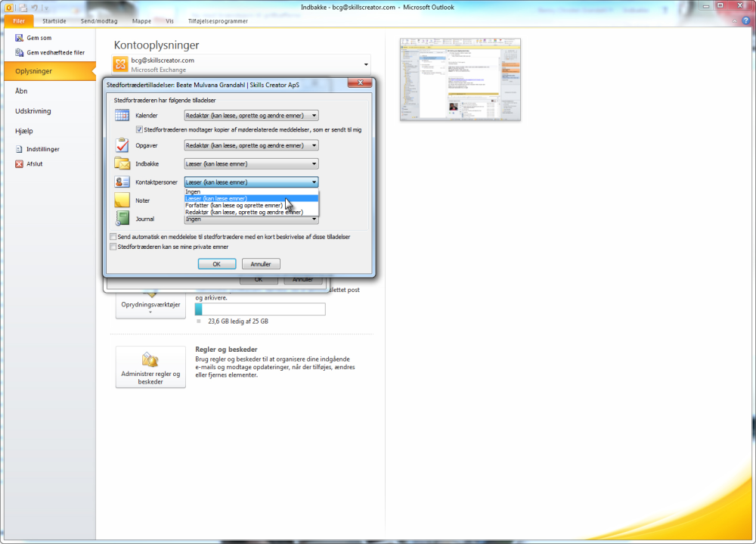Uncheck meeting-related messages copy checkbox
This screenshot has height=544, width=756.
(x=139, y=129)
